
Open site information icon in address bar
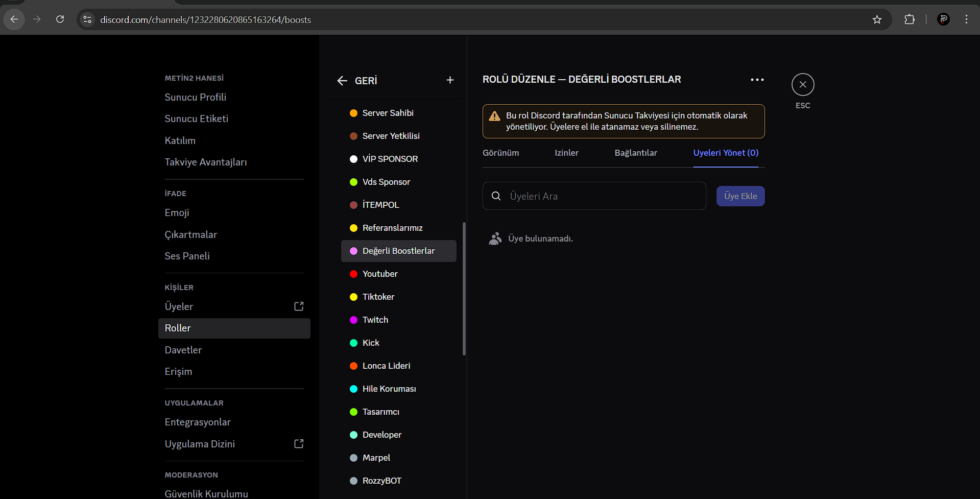[x=87, y=19]
